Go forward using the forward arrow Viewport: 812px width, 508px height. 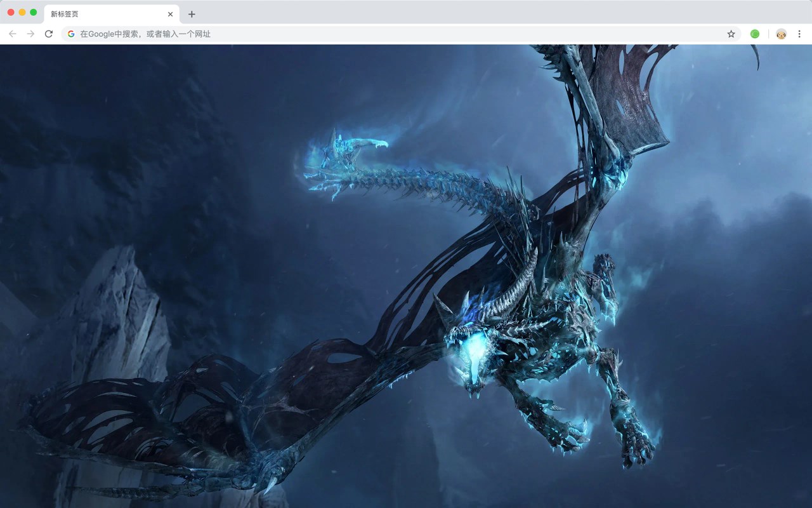tap(30, 34)
